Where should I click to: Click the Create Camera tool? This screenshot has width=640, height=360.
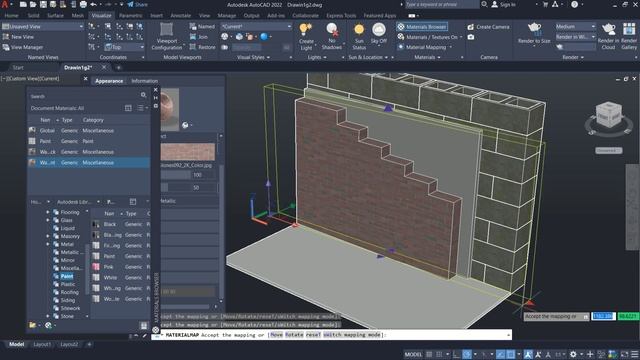(489, 27)
